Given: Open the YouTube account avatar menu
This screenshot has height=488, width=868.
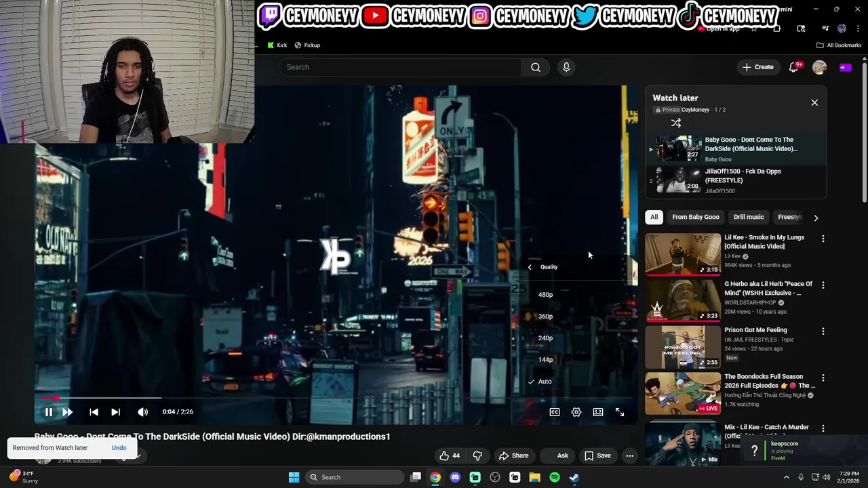Looking at the screenshot, I should pyautogui.click(x=819, y=67).
